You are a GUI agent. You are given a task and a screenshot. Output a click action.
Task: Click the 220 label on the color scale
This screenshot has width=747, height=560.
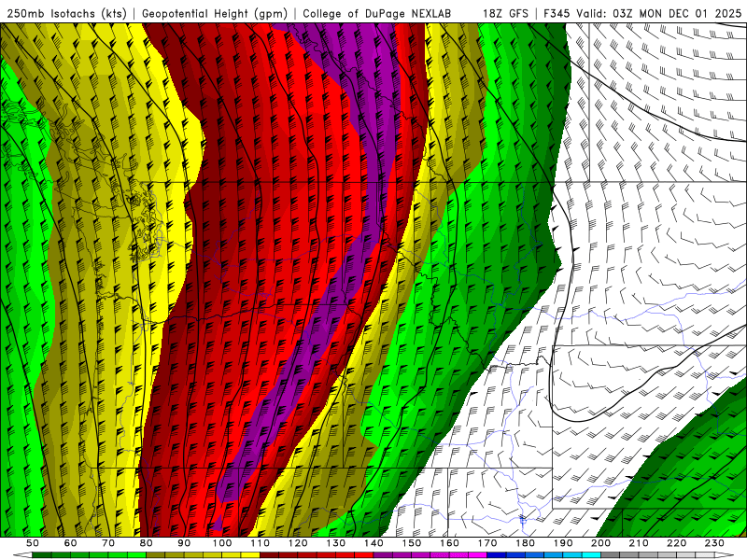tap(676, 543)
